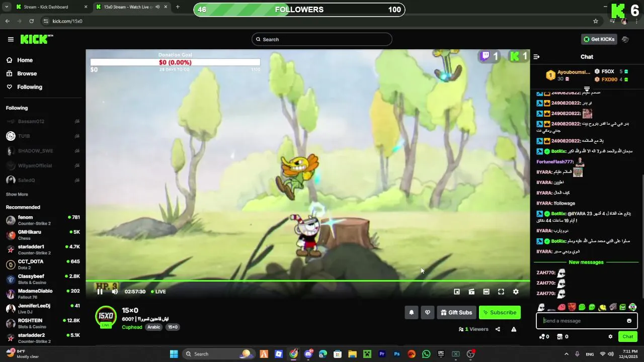Screen dimensions: 644x362
Task: Pause the live stream playback
Action: 100,292
